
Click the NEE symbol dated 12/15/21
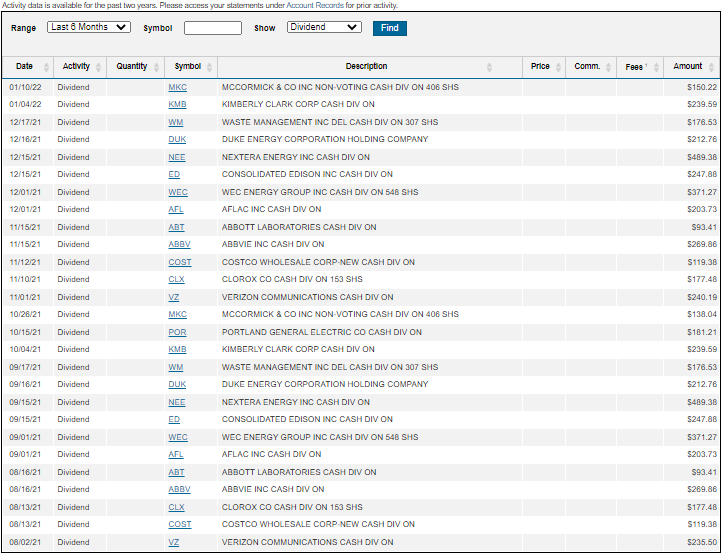pos(177,157)
